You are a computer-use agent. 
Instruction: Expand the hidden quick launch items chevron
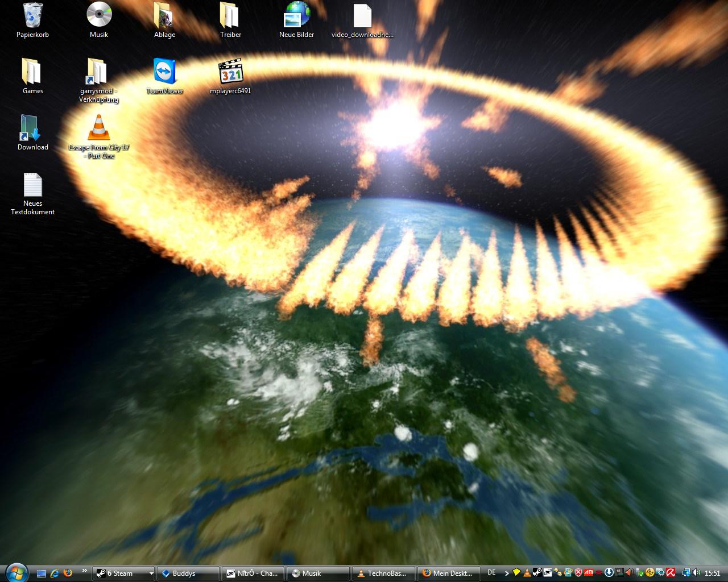[x=85, y=571]
